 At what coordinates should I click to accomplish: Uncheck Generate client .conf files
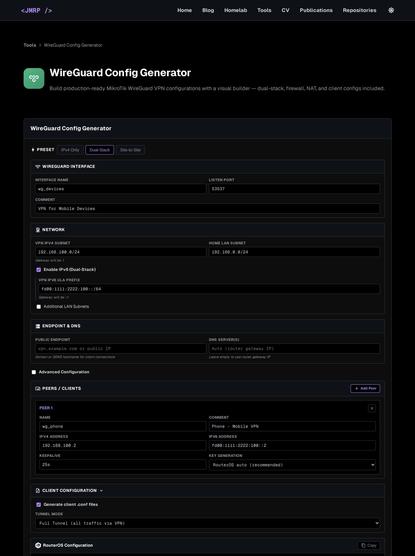pos(39,505)
